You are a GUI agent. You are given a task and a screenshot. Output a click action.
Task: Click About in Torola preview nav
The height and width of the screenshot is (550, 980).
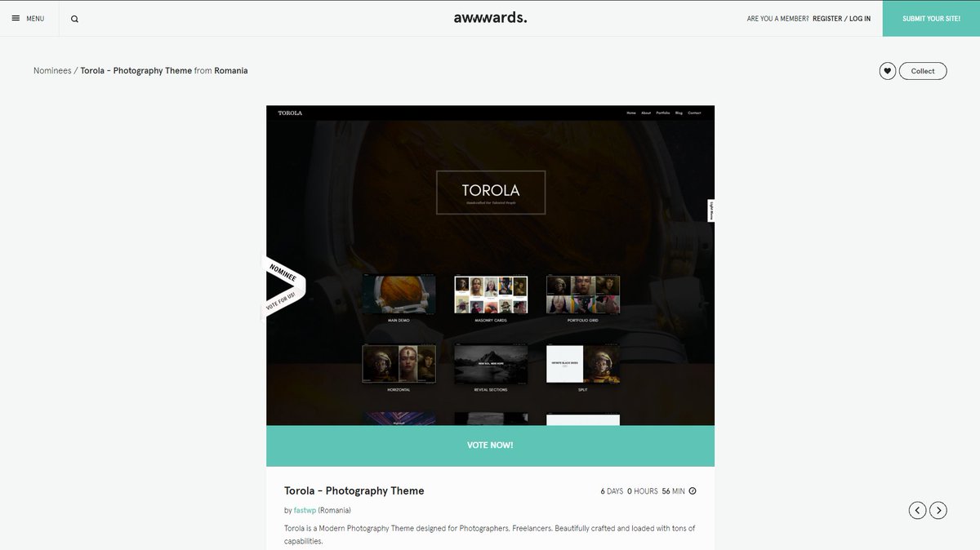(x=646, y=113)
